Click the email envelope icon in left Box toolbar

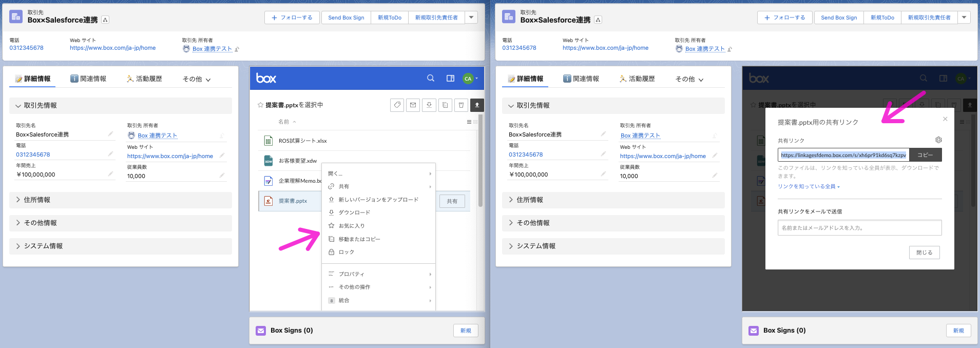[413, 105]
